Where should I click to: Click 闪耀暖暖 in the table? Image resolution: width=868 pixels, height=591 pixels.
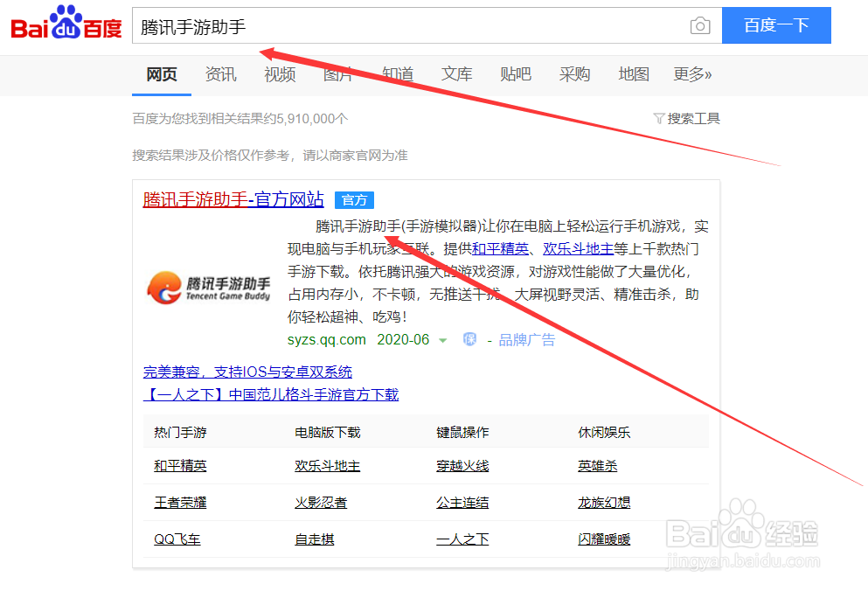[605, 539]
